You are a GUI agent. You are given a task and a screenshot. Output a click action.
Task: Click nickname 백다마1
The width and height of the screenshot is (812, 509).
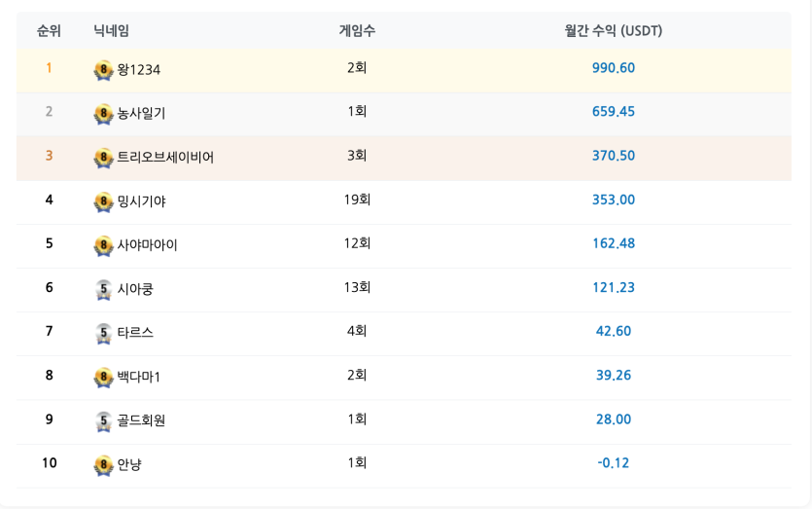139,377
